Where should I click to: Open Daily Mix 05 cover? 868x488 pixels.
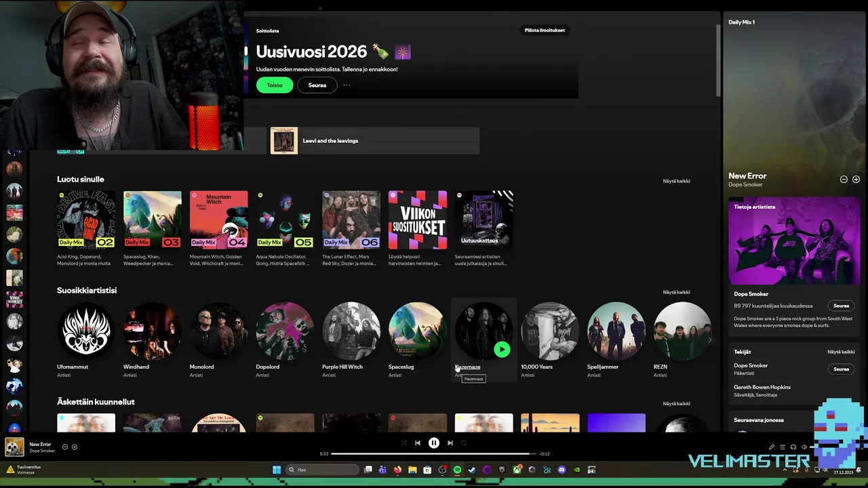click(x=285, y=220)
